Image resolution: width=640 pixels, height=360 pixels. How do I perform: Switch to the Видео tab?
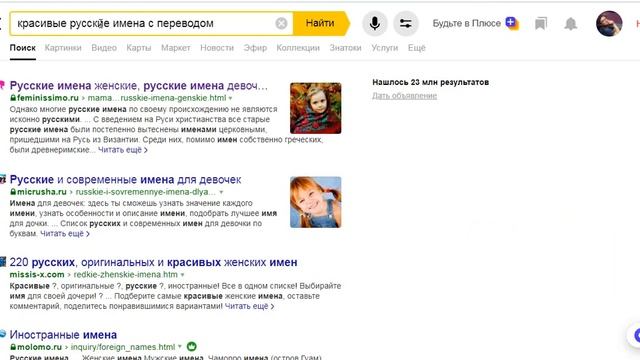[x=104, y=48]
